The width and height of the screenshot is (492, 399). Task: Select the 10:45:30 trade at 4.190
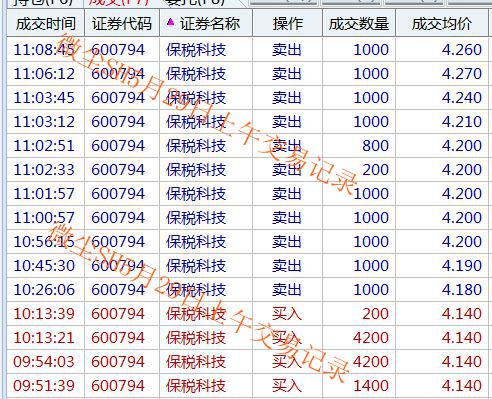247,266
